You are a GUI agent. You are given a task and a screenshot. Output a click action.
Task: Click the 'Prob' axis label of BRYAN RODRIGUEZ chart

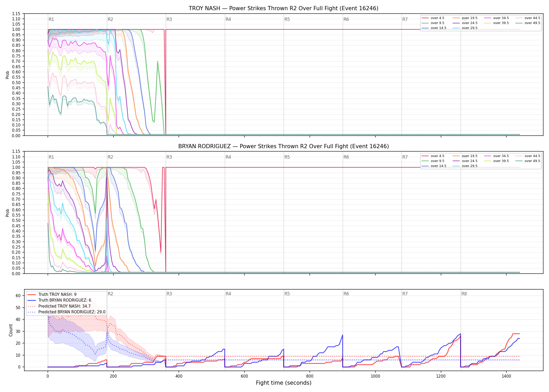(8, 213)
